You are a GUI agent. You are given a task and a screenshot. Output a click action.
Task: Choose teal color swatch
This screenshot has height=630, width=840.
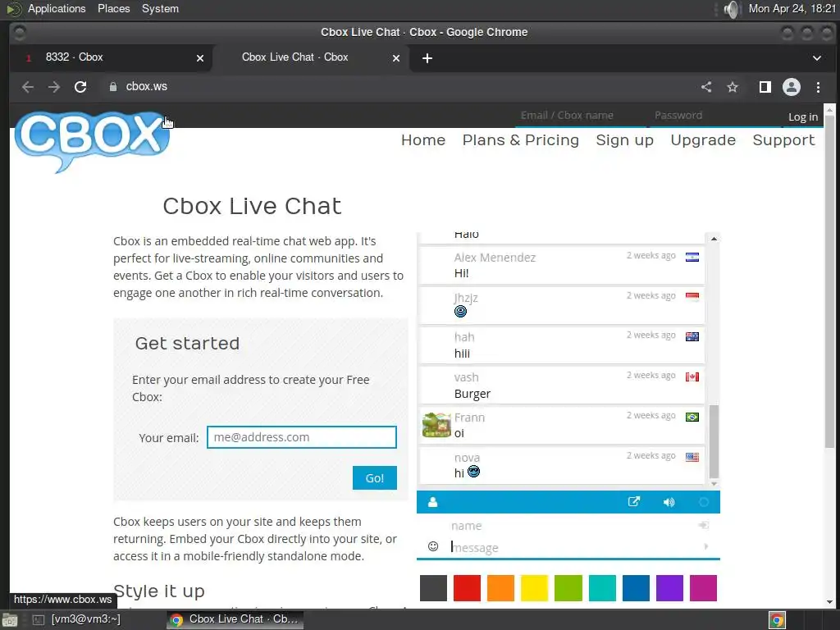click(x=602, y=588)
